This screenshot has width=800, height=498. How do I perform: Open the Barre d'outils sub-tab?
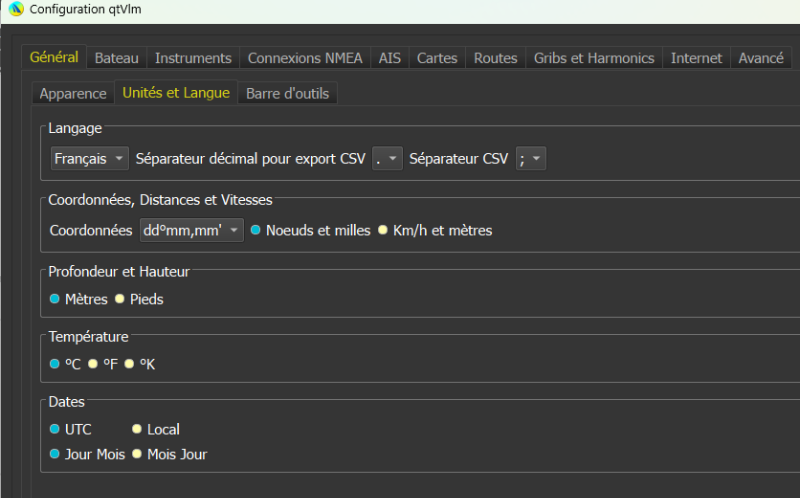point(287,93)
